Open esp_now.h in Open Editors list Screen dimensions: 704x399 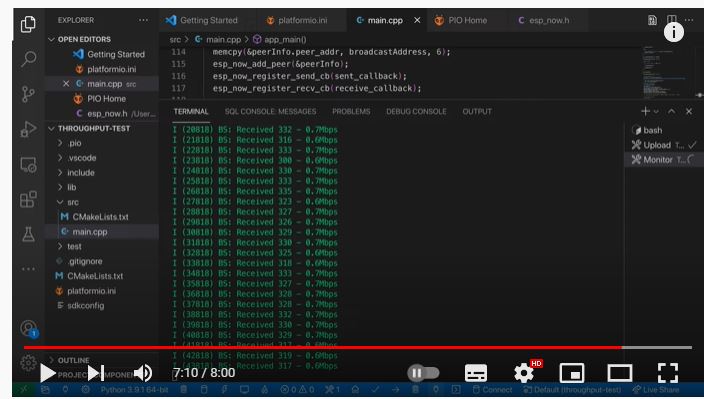pyautogui.click(x=102, y=114)
